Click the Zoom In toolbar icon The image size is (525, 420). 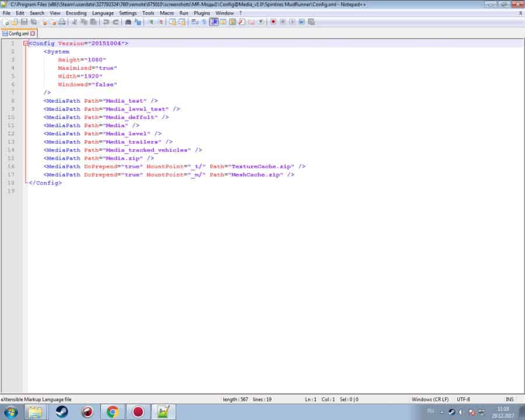pyautogui.click(x=150, y=22)
